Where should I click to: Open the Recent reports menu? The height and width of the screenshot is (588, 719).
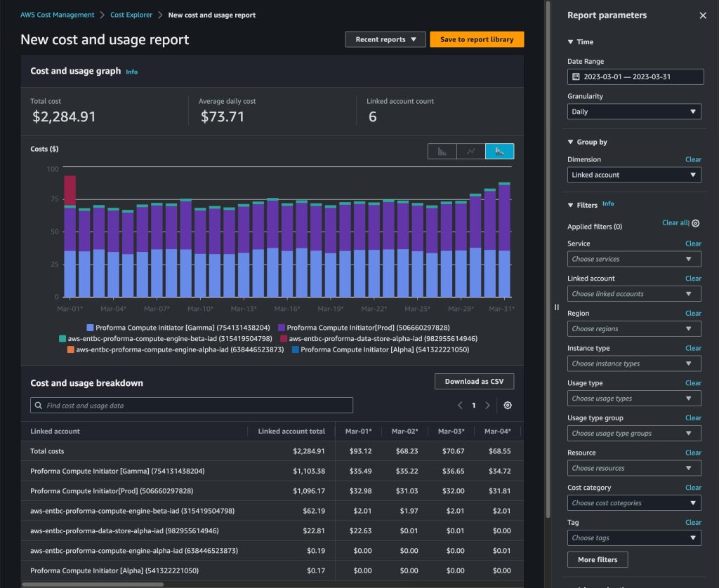385,39
